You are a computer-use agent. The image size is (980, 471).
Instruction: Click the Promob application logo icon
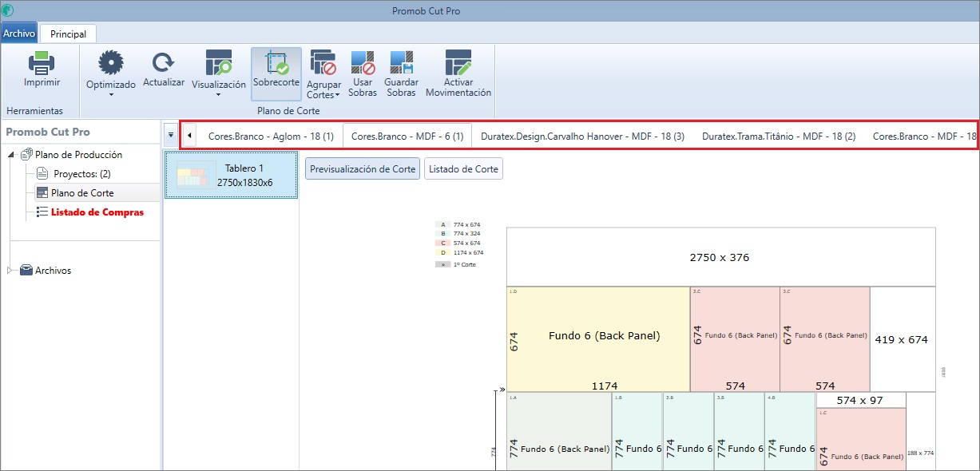click(x=8, y=10)
